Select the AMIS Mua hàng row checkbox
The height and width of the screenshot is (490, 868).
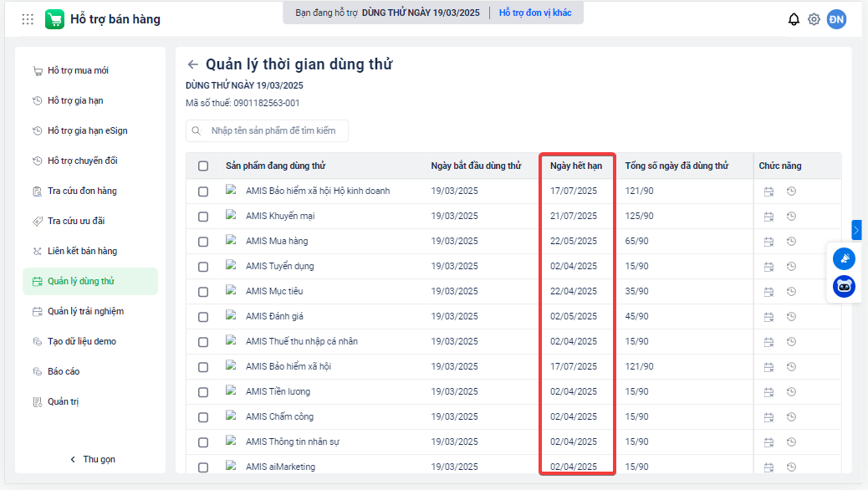click(x=203, y=242)
